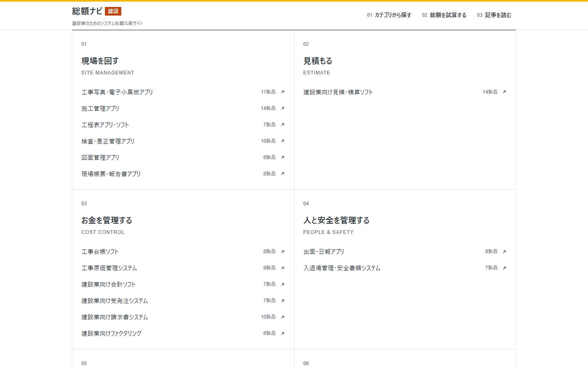
Task: Click arrow icon in 工事原価管理システム row
Action: [x=283, y=268]
